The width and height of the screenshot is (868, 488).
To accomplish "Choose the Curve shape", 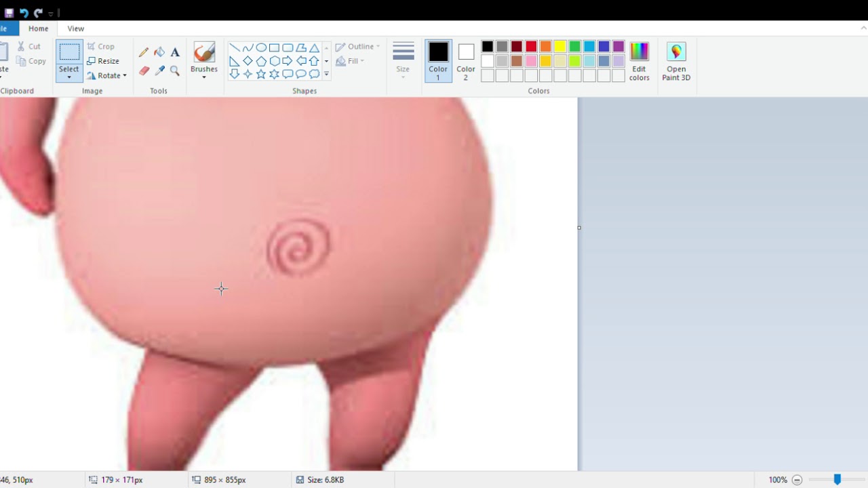I will tap(248, 48).
